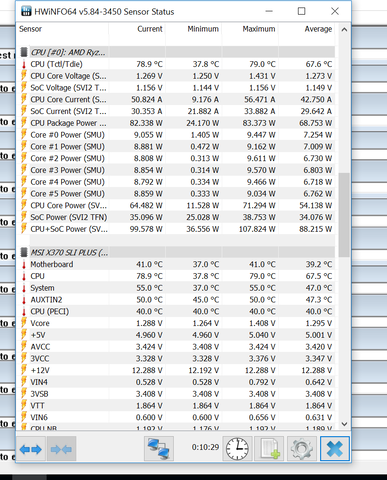The height and width of the screenshot is (480, 387).
Task: Click bolt icon beside Vcore row
Action: tap(24, 323)
